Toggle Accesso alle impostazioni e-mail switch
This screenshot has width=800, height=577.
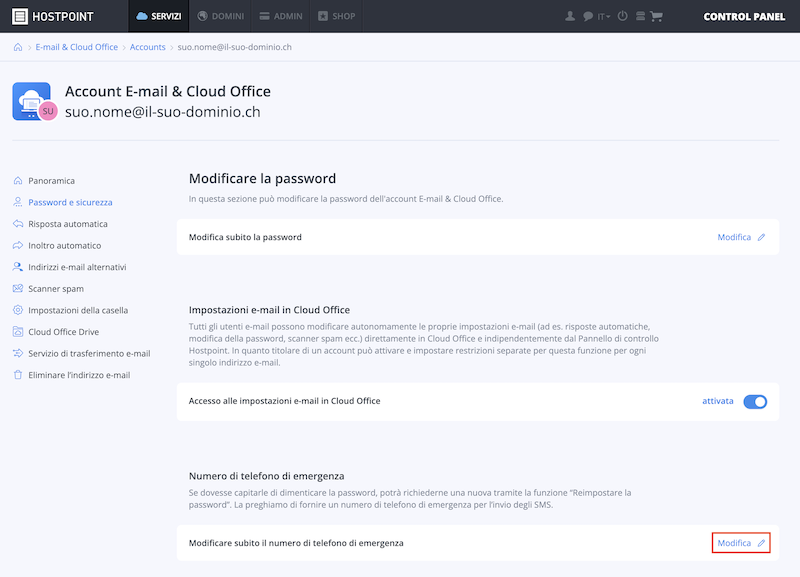(755, 402)
